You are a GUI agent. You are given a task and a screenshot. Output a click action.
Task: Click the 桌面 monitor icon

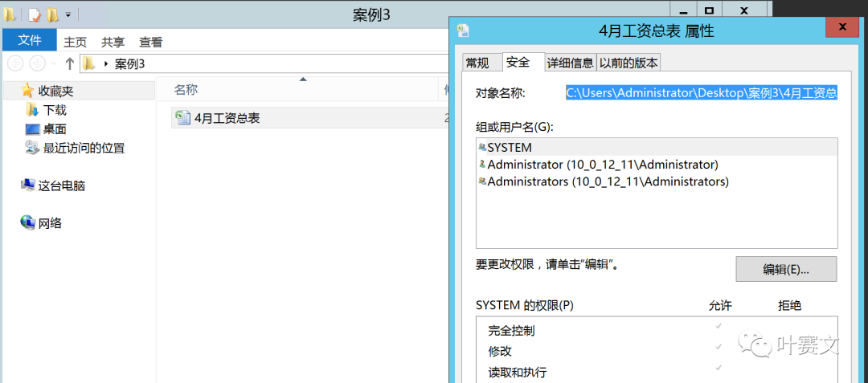coord(33,129)
